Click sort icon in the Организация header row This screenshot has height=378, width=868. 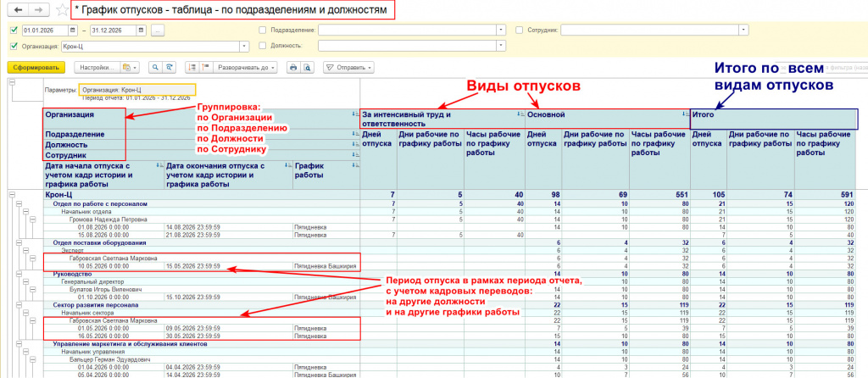tap(355, 114)
